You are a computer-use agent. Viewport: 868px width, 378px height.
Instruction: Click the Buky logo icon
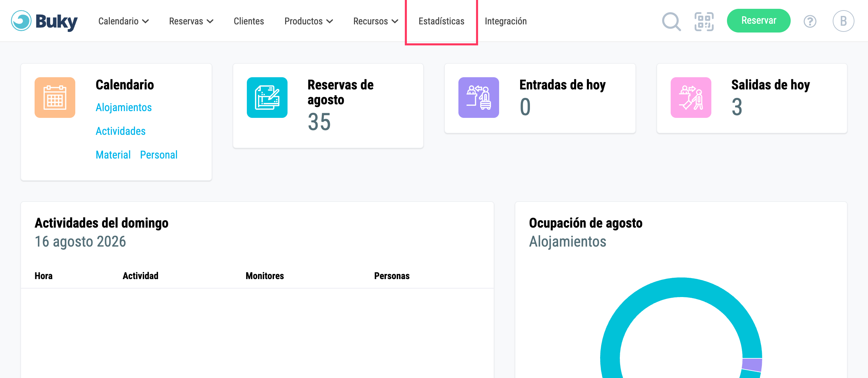point(21,21)
